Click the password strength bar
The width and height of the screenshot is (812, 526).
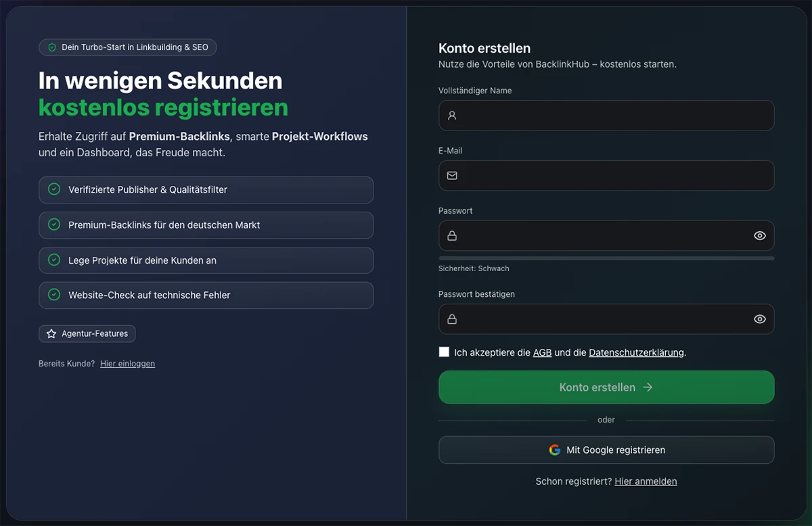[x=606, y=258]
